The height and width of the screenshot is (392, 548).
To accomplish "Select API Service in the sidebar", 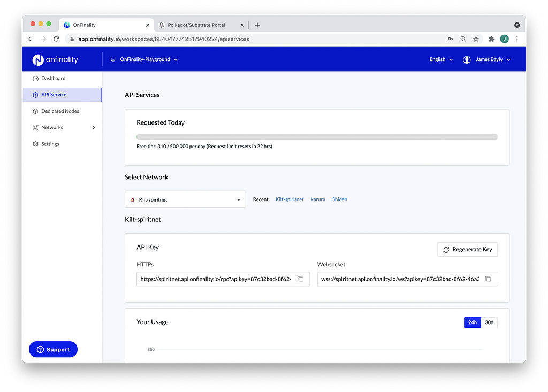I will point(62,95).
